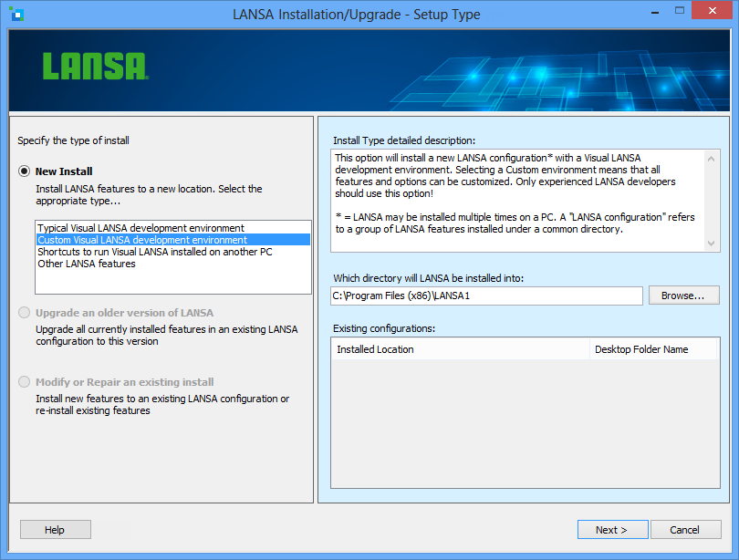Click the Installed Location column header
The image size is (739, 560).
coord(461,349)
